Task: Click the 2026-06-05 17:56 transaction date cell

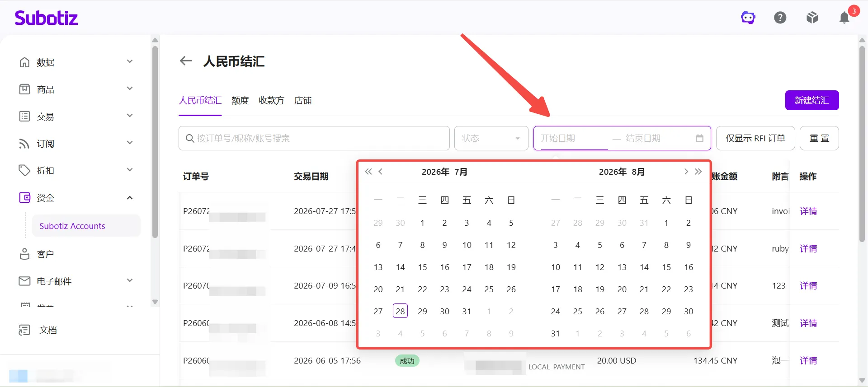Action: pyautogui.click(x=327, y=360)
